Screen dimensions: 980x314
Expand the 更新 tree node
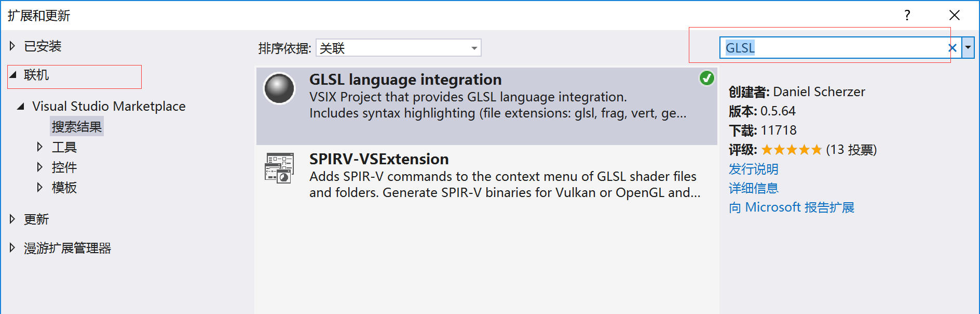tap(12, 219)
